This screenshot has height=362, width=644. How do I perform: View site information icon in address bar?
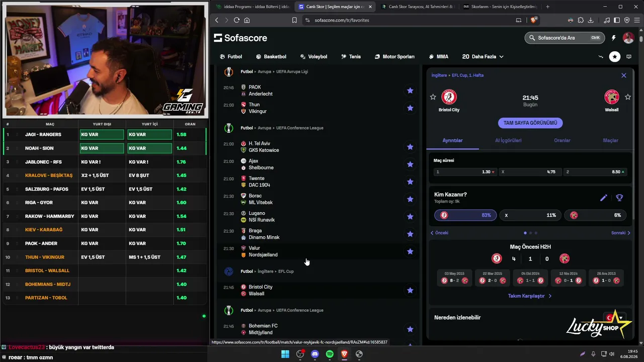[x=307, y=20]
